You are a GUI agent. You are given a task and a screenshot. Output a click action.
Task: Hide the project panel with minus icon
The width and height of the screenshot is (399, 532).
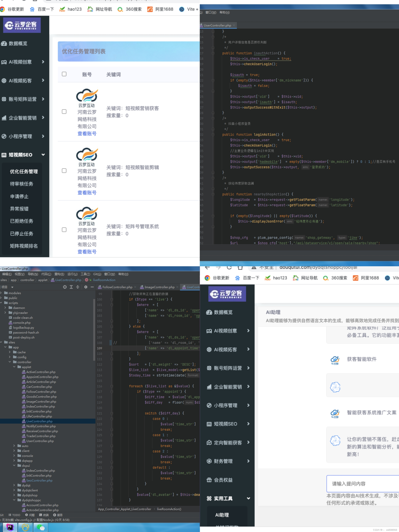click(x=92, y=287)
